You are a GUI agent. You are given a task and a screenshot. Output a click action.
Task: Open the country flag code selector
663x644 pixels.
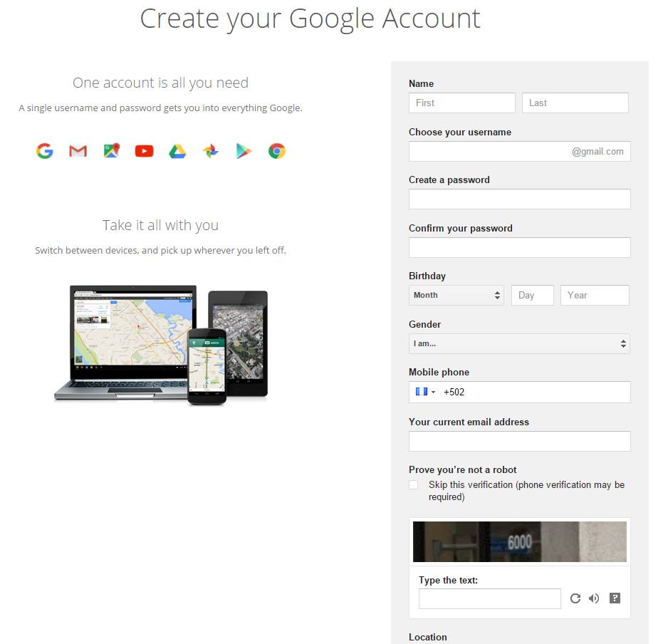tap(424, 393)
